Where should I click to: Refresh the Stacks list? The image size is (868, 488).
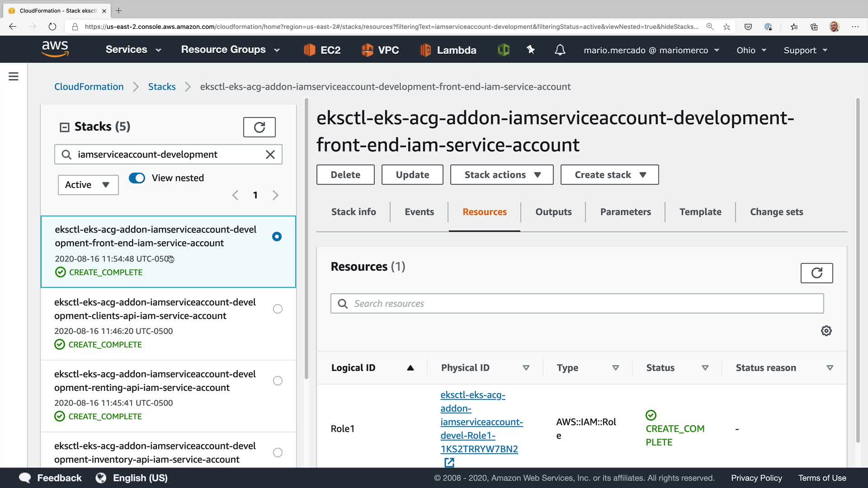[259, 127]
